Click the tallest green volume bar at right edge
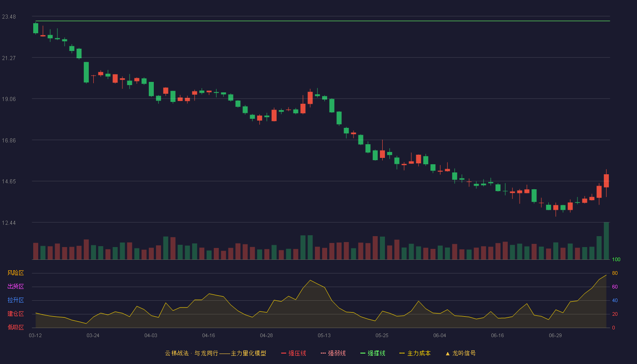Screen dimensions: 637x364 (x=606, y=241)
